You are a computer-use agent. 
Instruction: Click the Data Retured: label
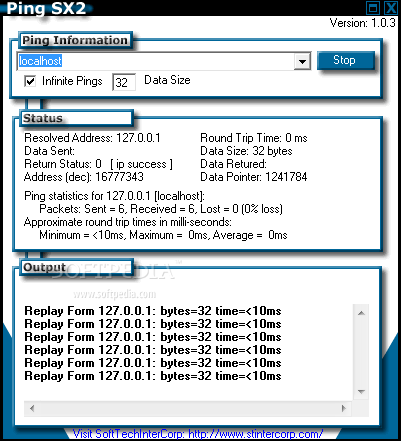click(x=234, y=164)
